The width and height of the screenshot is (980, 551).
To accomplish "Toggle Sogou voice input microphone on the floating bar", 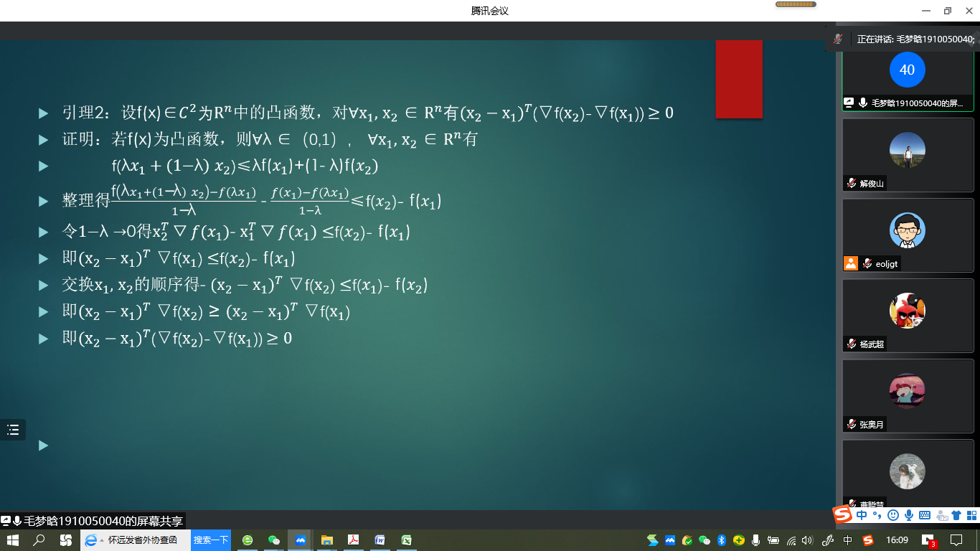I will [x=909, y=515].
